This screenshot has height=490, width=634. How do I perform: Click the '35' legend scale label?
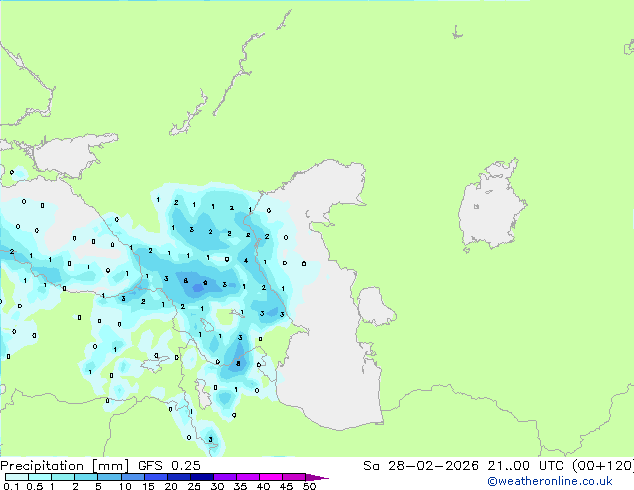[240, 486]
